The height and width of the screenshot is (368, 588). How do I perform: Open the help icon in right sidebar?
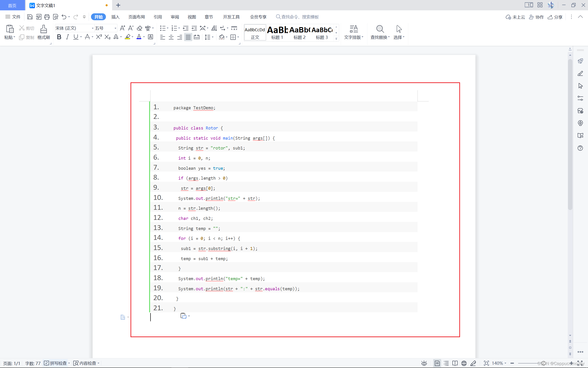point(580,148)
